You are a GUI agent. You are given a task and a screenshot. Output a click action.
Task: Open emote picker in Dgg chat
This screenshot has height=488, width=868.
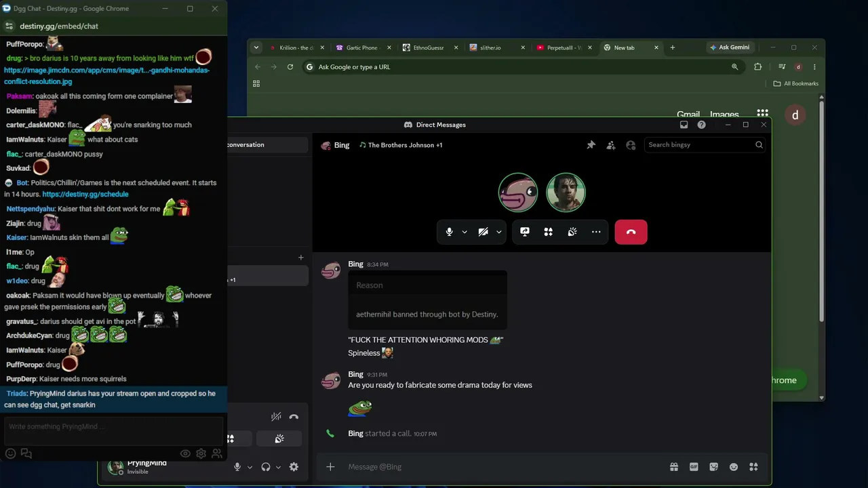pyautogui.click(x=10, y=454)
